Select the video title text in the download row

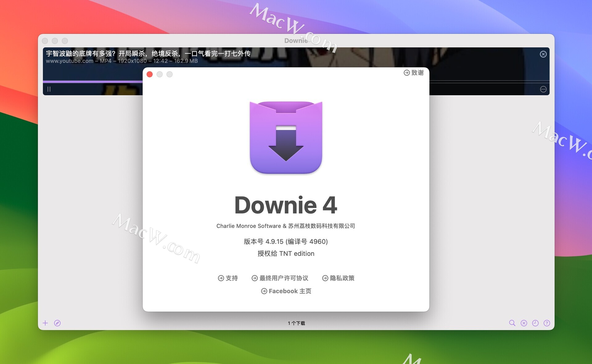[148, 53]
